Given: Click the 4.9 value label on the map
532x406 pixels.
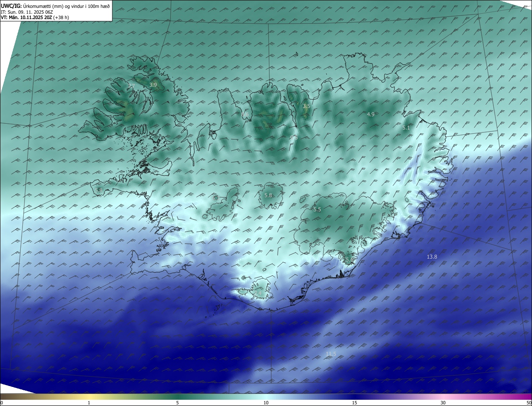Looking at the screenshot, I should coord(371,114).
